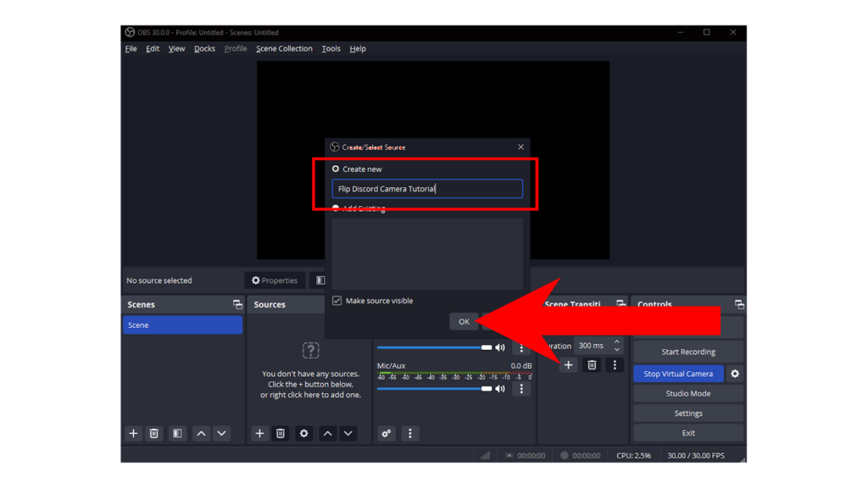Move the scene down in the Scenes list

pyautogui.click(x=221, y=433)
